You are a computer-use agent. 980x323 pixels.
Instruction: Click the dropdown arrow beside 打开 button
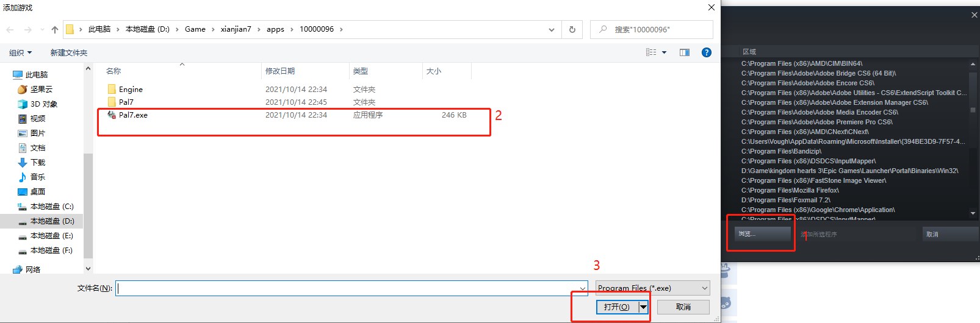coord(643,307)
